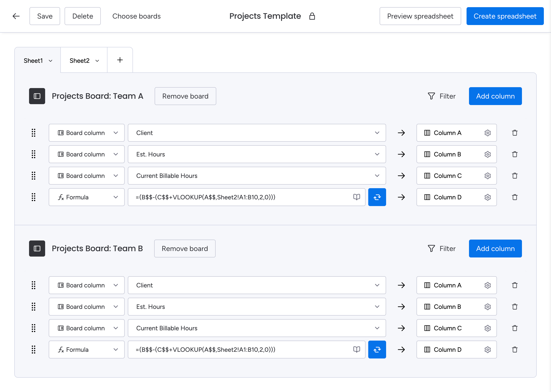The image size is (551, 392).
Task: Delete Team B Current Billable Hours row
Action: pos(515,328)
